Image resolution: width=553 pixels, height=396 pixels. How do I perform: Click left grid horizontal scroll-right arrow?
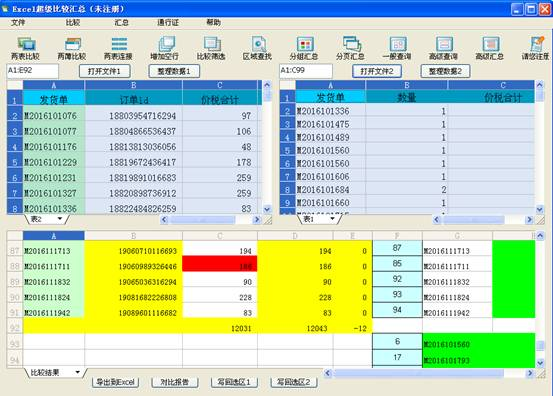point(257,220)
